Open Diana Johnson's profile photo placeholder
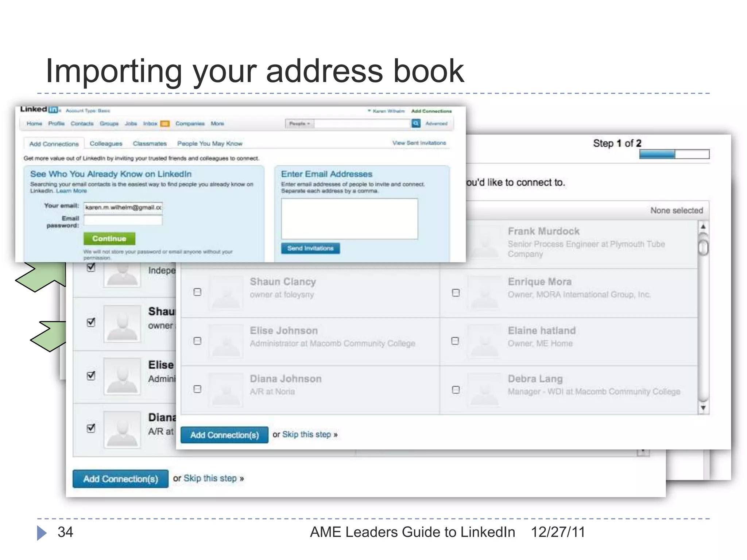Viewport: 747px width, 560px height. [226, 389]
